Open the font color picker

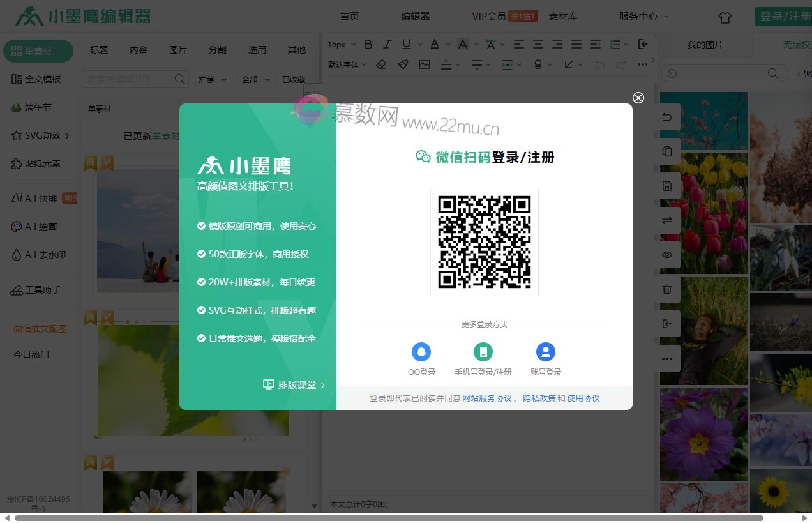pos(434,44)
